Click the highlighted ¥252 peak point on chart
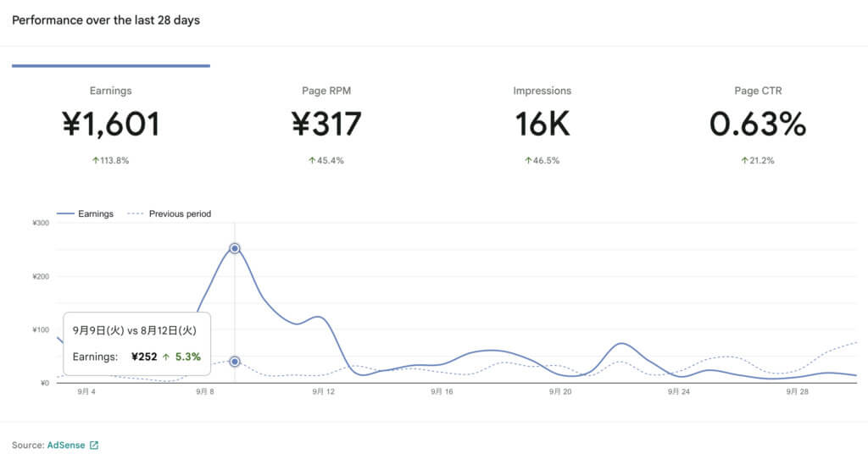Viewport: 868px width, 465px height. (235, 248)
